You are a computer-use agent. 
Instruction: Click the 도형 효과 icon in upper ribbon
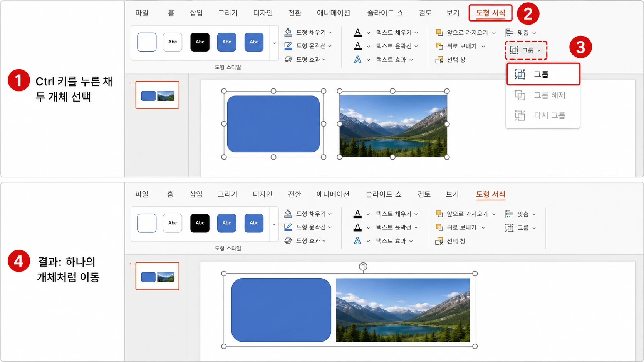point(288,59)
